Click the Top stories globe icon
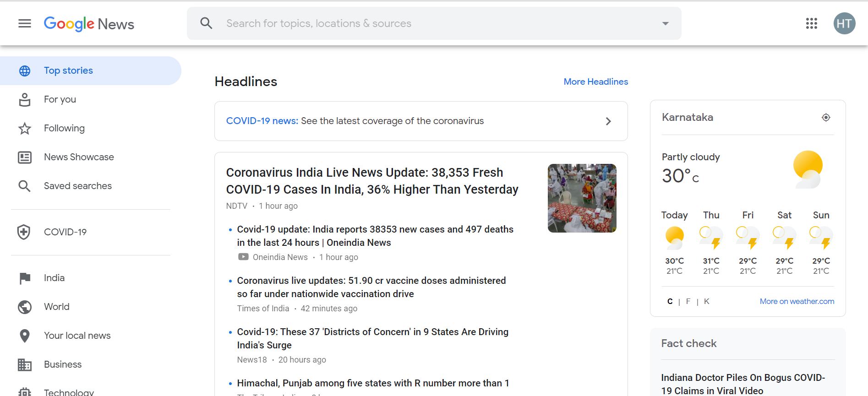868x396 pixels. (x=25, y=71)
